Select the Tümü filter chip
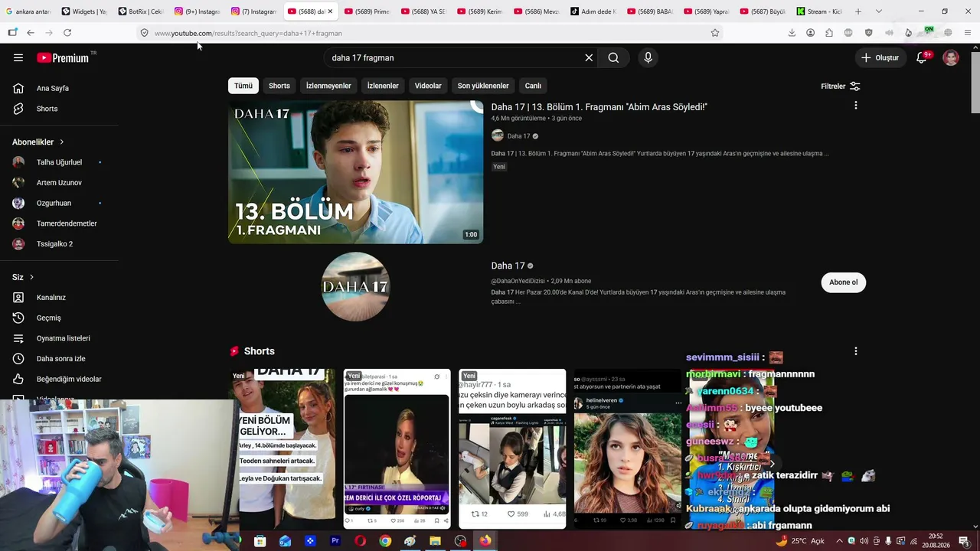The image size is (980, 551). click(243, 86)
